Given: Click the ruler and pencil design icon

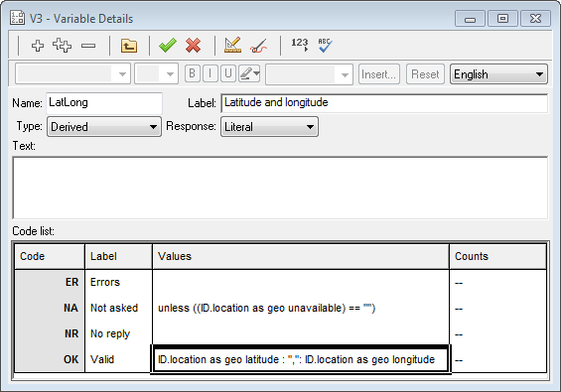Looking at the screenshot, I should [232, 46].
